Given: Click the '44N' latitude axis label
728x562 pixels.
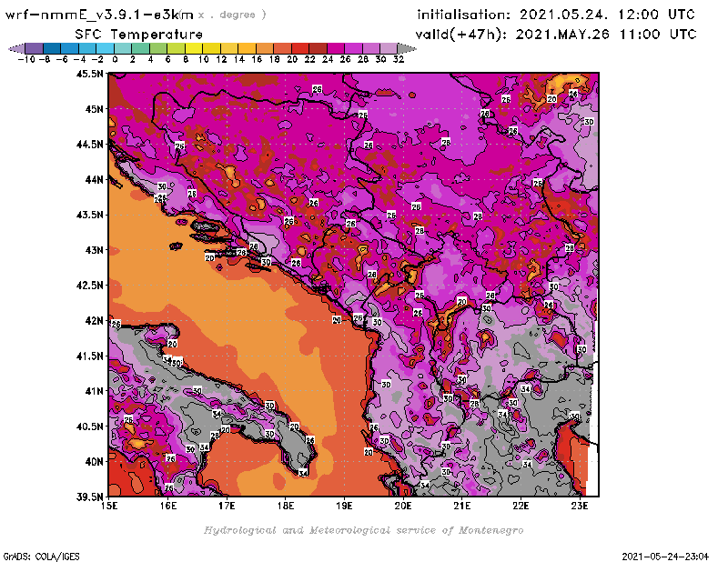Looking at the screenshot, I should pos(94,179).
